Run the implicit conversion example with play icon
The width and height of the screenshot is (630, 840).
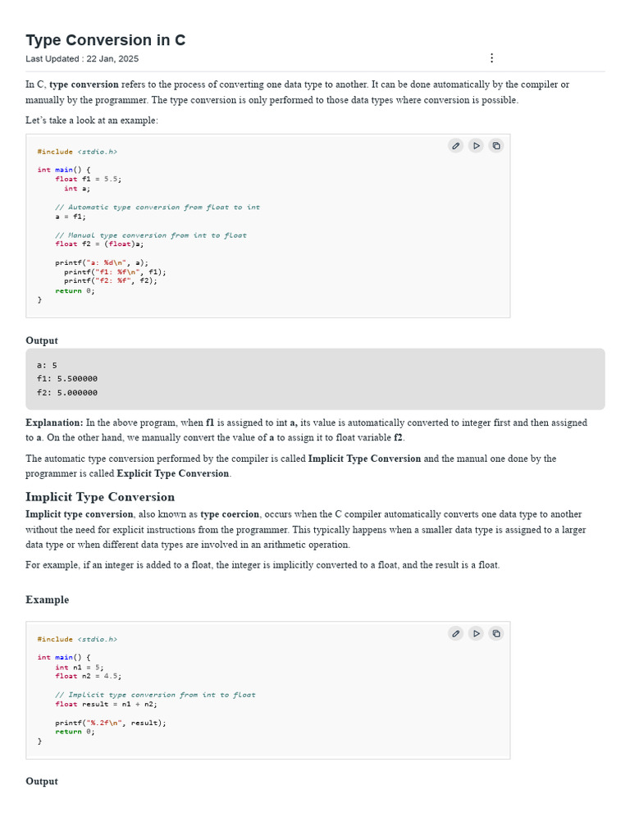coord(476,633)
